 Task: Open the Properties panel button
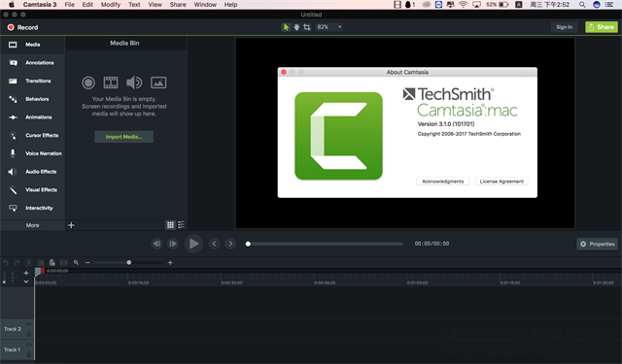click(597, 244)
